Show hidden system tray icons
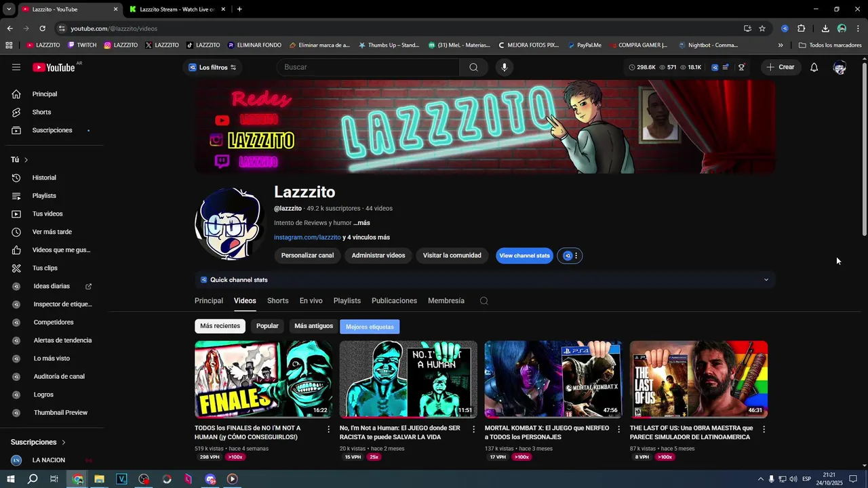This screenshot has width=868, height=488. (x=760, y=479)
